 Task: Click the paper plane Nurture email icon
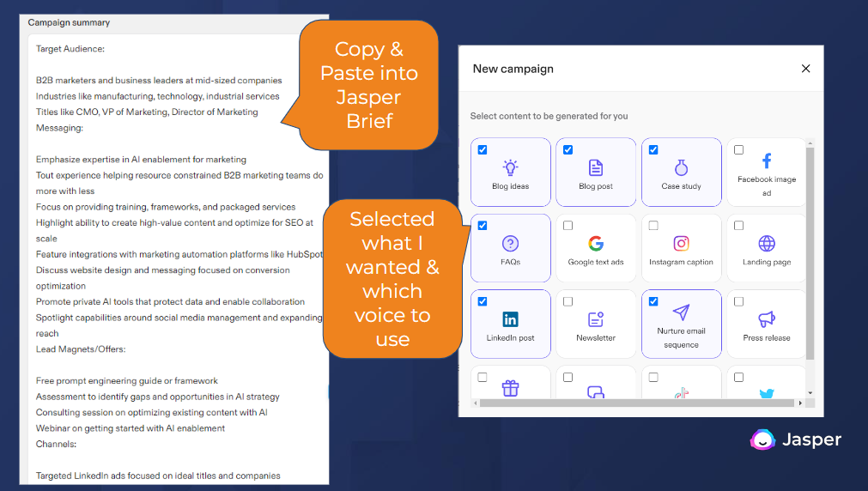click(681, 312)
